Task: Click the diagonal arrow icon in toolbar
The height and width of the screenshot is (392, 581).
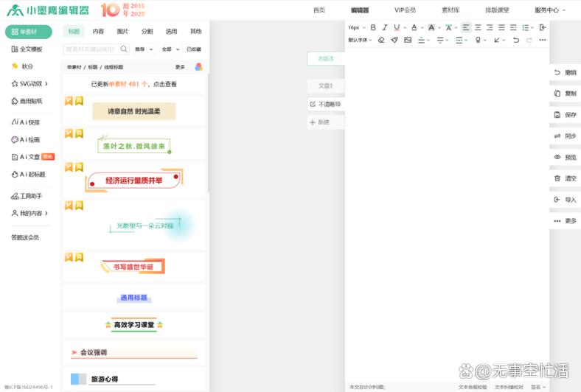Action: [497, 40]
